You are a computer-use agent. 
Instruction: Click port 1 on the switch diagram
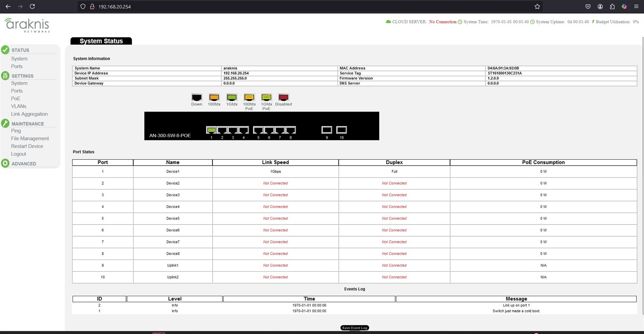211,130
